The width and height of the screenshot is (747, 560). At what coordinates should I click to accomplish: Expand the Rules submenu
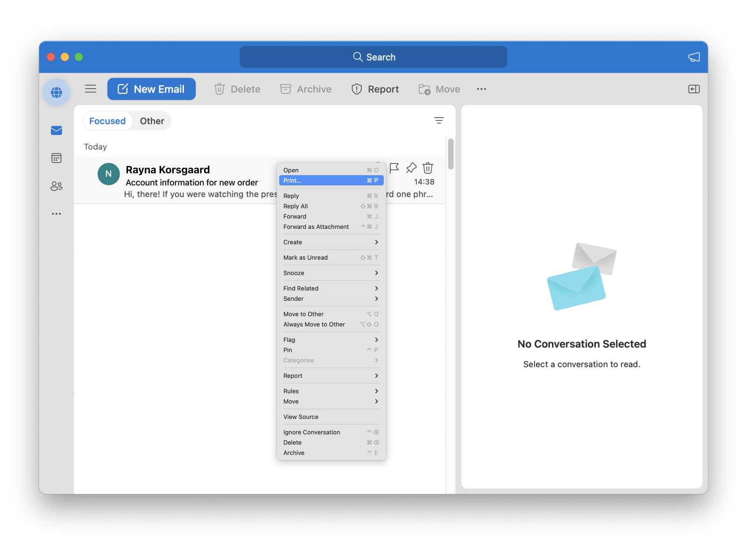331,391
